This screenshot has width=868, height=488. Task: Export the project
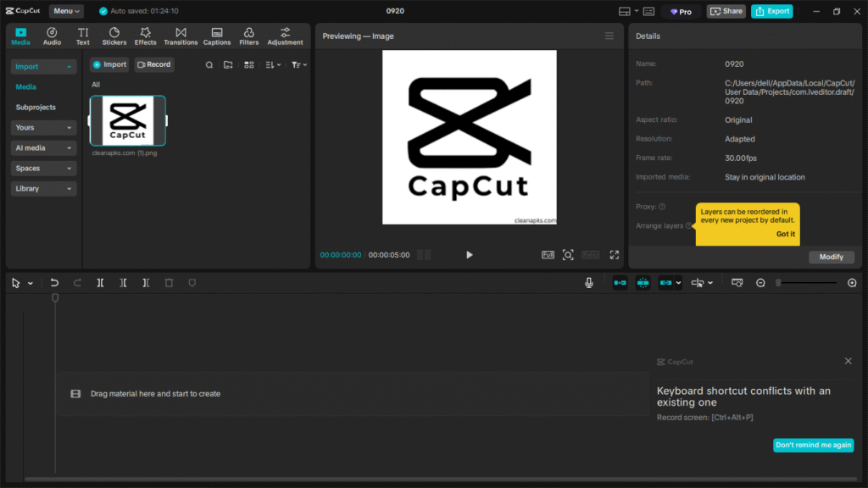click(x=772, y=12)
